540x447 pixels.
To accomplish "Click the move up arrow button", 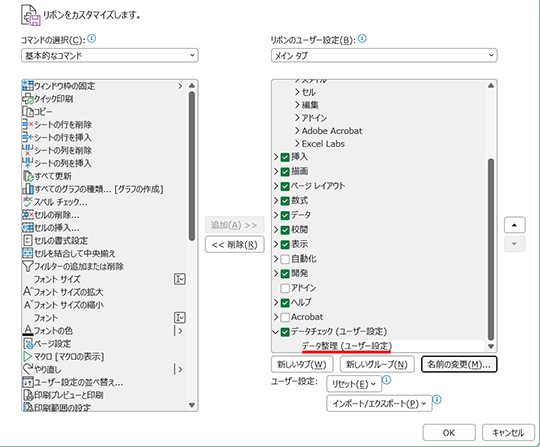I will tap(515, 225).
